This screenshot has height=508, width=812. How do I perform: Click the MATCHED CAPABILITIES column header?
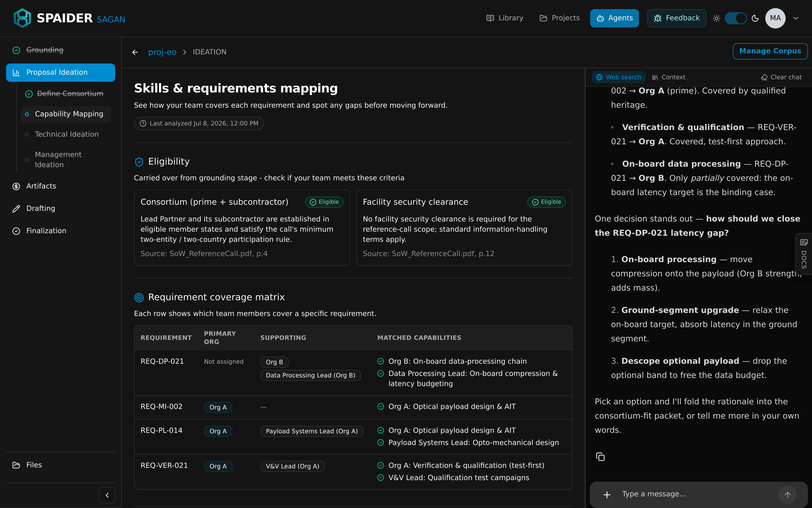pos(419,338)
